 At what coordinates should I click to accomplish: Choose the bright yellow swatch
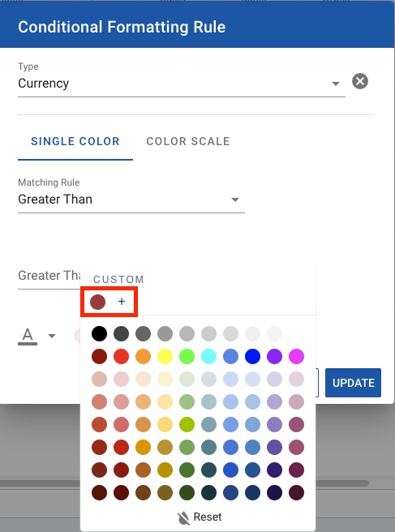click(x=165, y=357)
